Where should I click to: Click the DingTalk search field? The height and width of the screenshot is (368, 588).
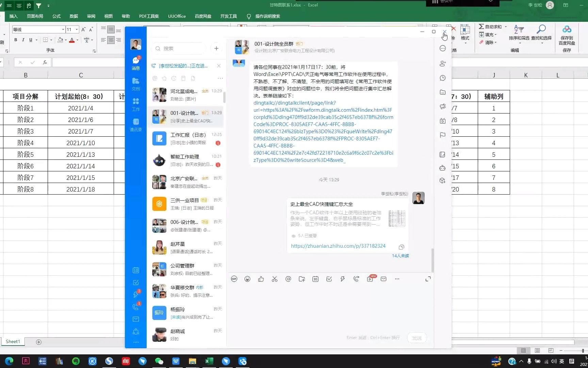[179, 48]
